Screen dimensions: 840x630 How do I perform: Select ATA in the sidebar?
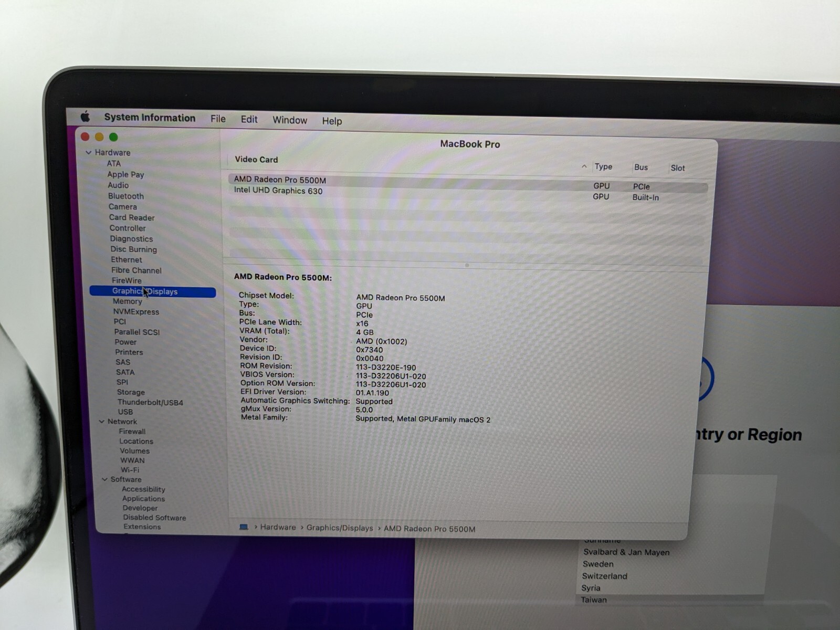(113, 163)
